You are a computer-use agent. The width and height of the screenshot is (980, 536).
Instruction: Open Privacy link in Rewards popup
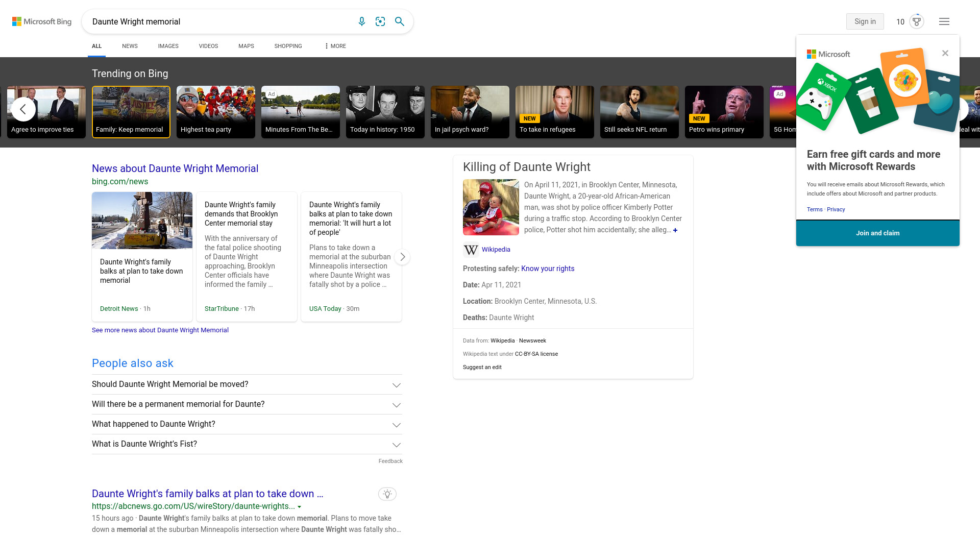836,209
